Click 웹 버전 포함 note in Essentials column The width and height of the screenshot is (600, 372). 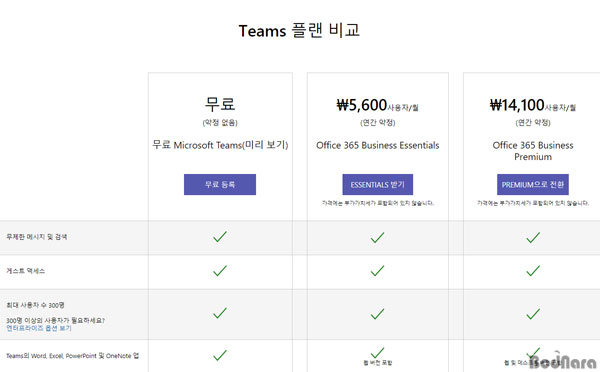[378, 362]
